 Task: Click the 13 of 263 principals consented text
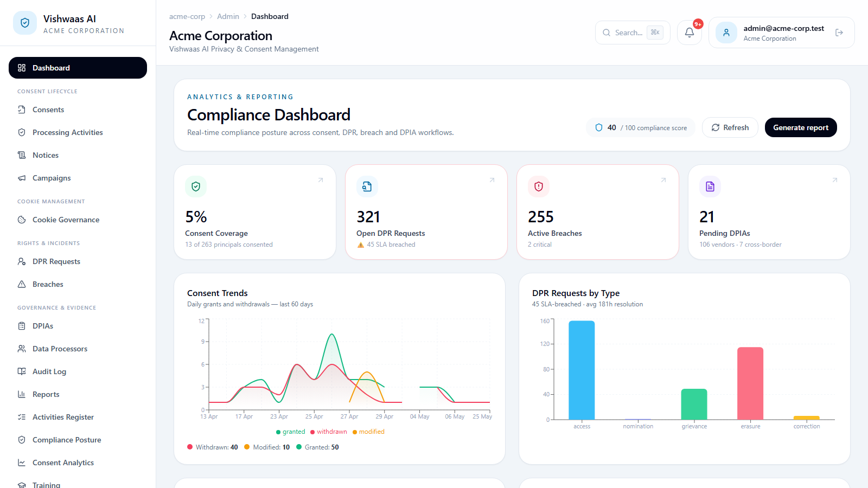coord(229,245)
